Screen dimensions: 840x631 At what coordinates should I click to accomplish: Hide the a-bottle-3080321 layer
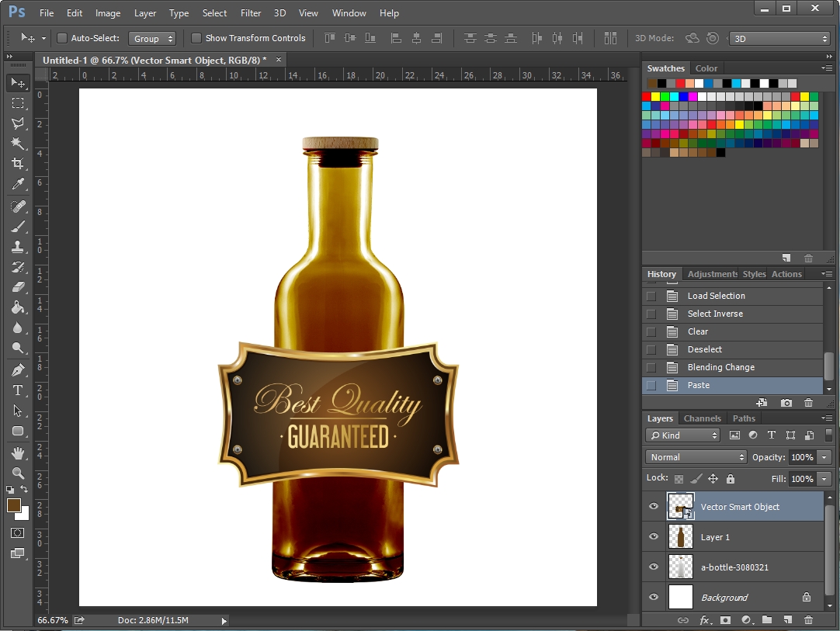click(654, 567)
